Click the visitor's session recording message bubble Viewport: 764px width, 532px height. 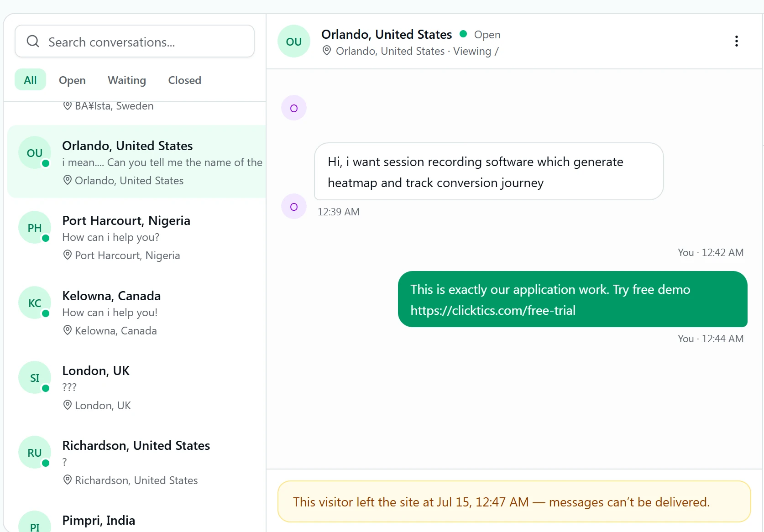coord(489,172)
